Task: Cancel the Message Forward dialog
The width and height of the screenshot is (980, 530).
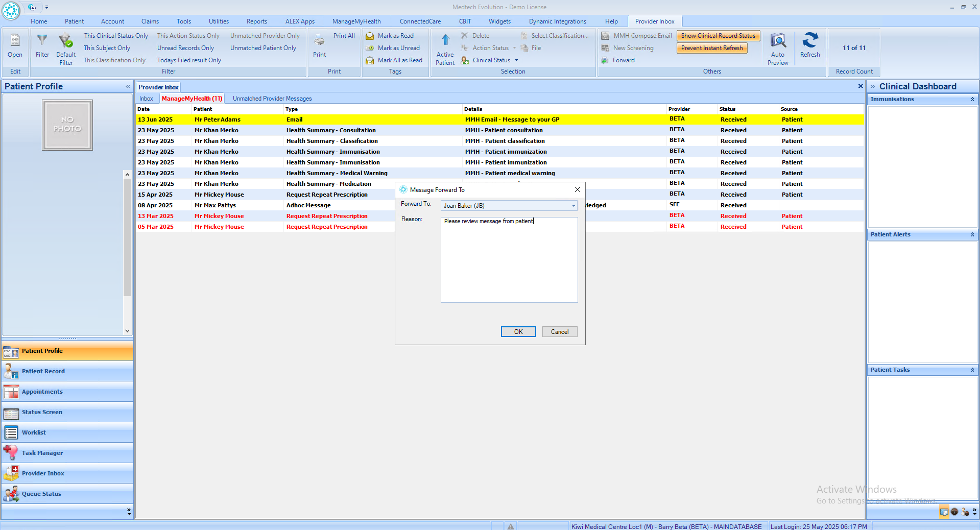Action: pyautogui.click(x=559, y=332)
